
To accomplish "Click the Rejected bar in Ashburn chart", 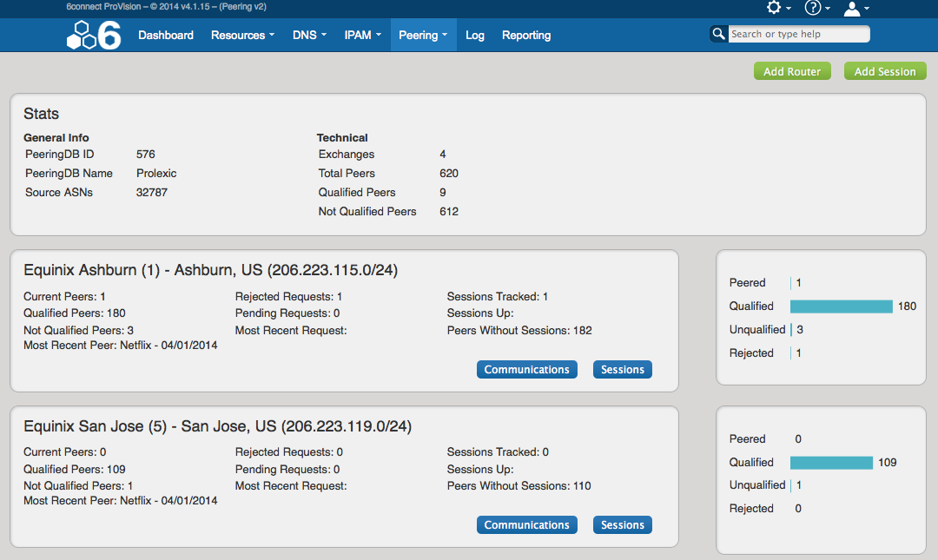I will (x=791, y=353).
